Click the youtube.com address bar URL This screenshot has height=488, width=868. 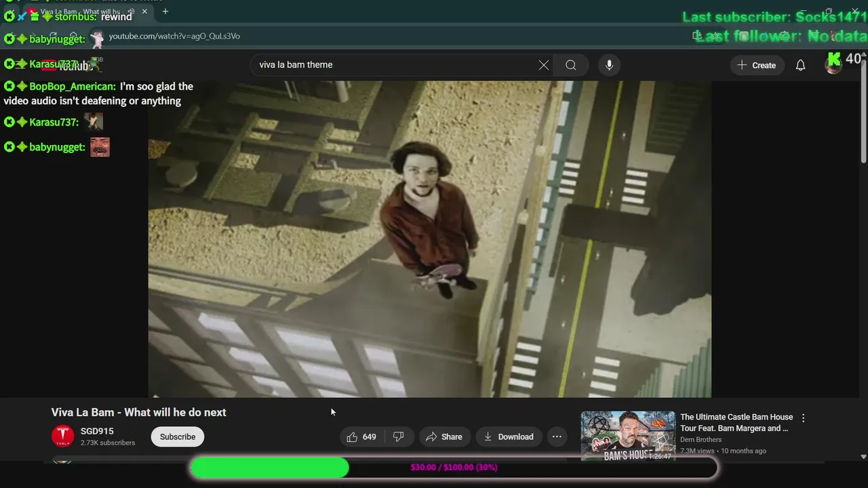(x=174, y=36)
